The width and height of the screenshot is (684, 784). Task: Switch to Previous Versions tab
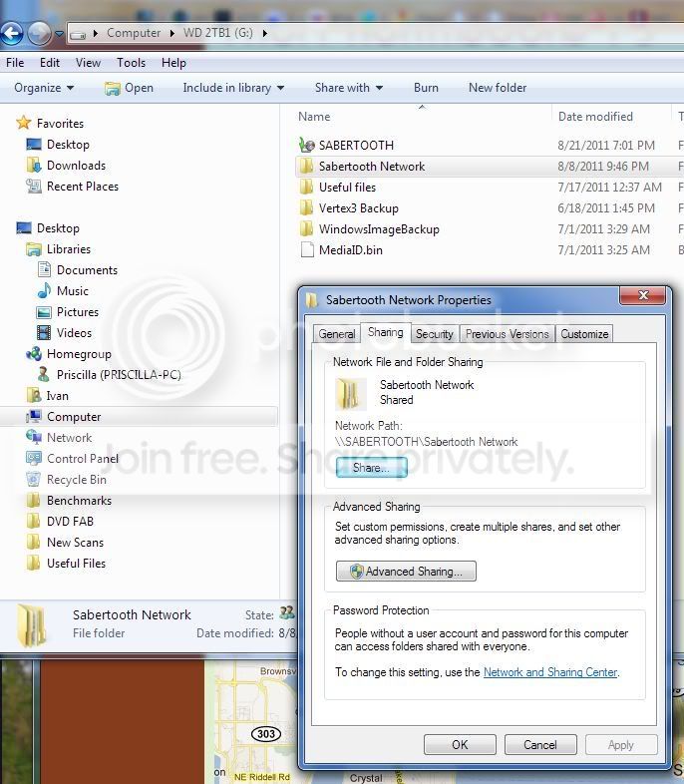click(x=507, y=334)
